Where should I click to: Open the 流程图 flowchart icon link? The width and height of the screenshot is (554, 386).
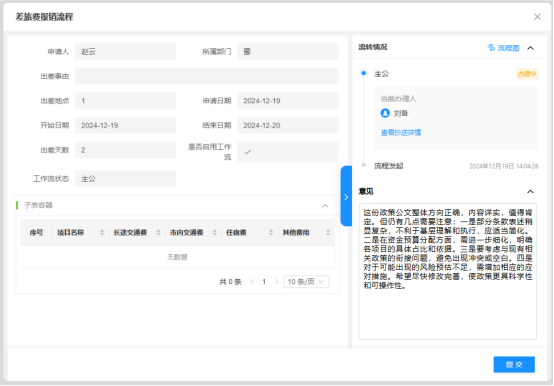(x=503, y=48)
